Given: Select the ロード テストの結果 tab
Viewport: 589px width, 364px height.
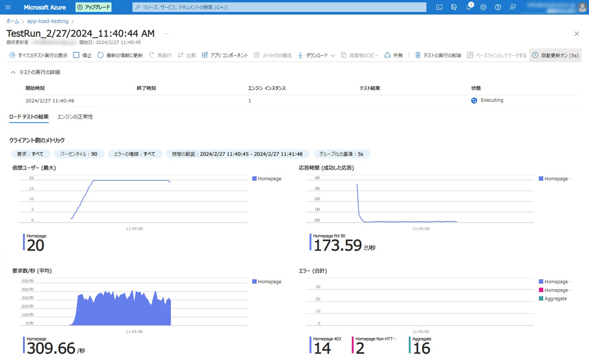Looking at the screenshot, I should pyautogui.click(x=29, y=117).
